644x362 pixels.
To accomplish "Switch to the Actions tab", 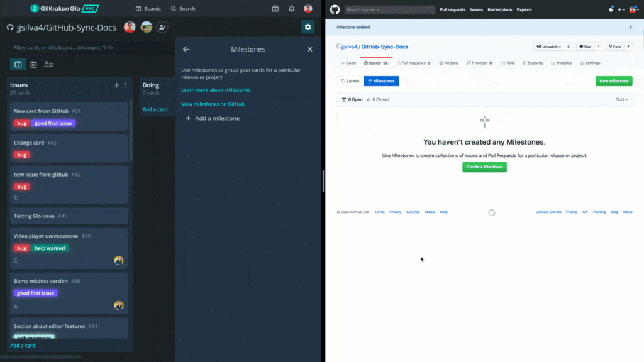I will coord(449,63).
